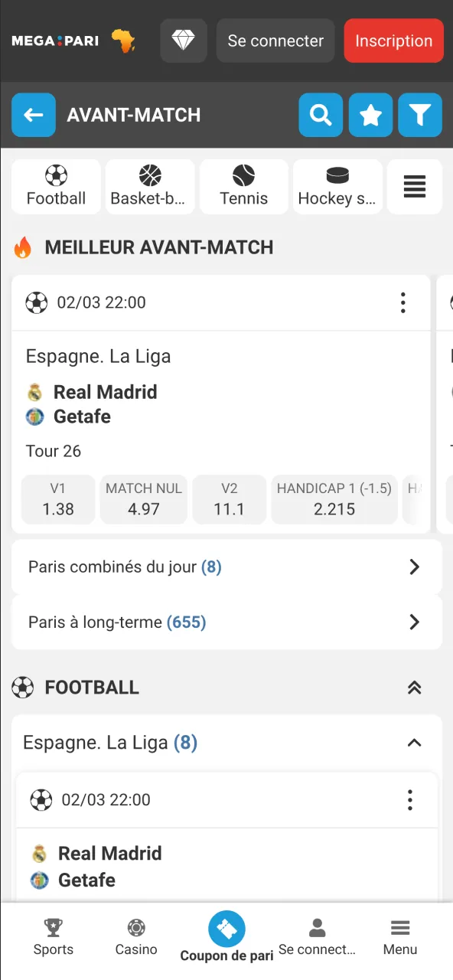The image size is (453, 980).
Task: Click Se connecter in the top bar
Action: point(275,41)
